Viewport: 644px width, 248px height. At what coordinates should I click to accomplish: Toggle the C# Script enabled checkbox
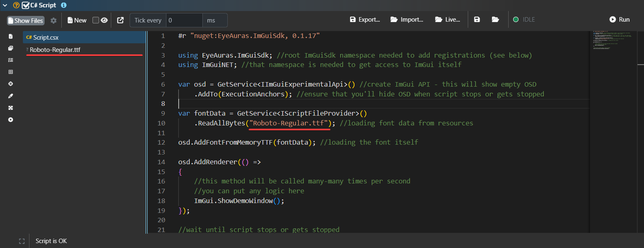point(26,5)
